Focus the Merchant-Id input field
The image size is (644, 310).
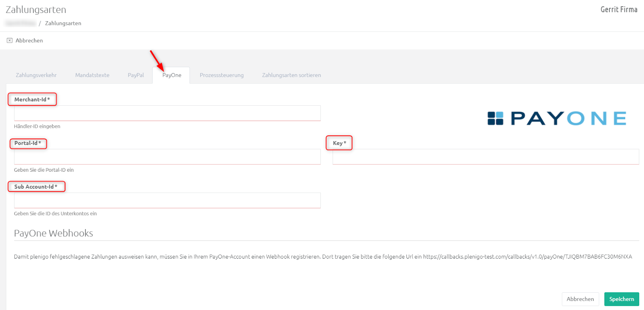click(167, 113)
